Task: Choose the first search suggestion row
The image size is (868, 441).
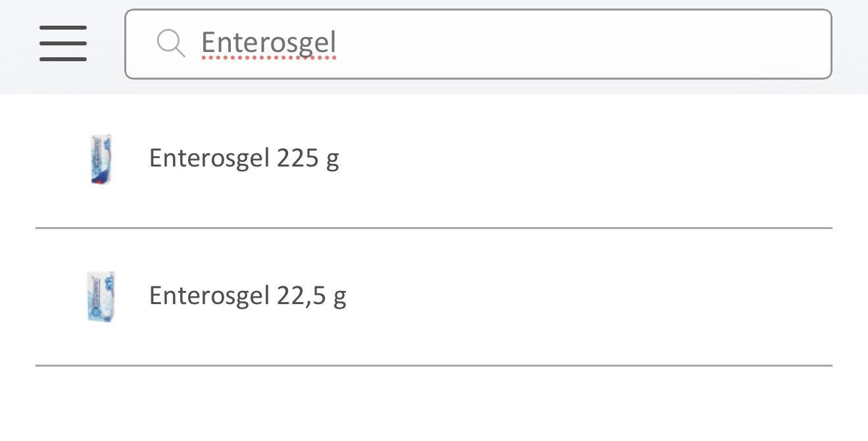Action: tap(434, 159)
